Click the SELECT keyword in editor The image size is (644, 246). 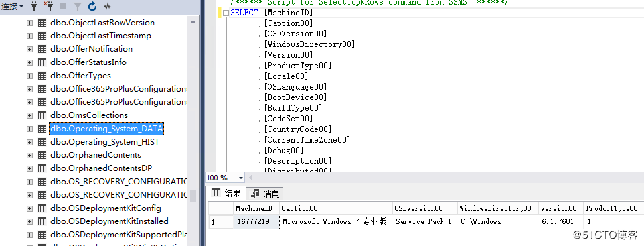click(x=244, y=13)
